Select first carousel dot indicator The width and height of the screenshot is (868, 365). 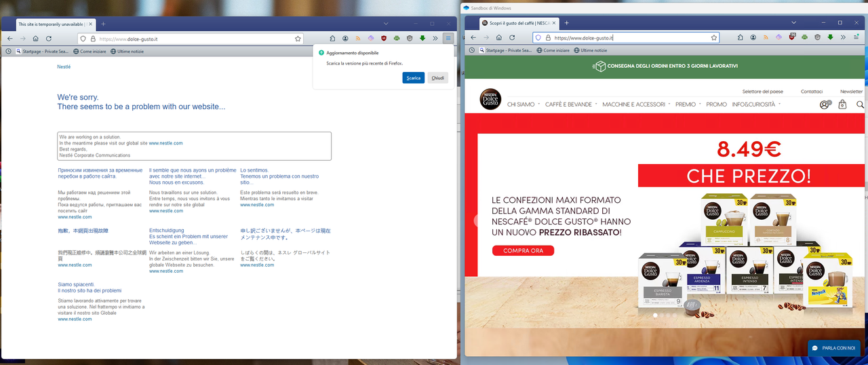[654, 315]
